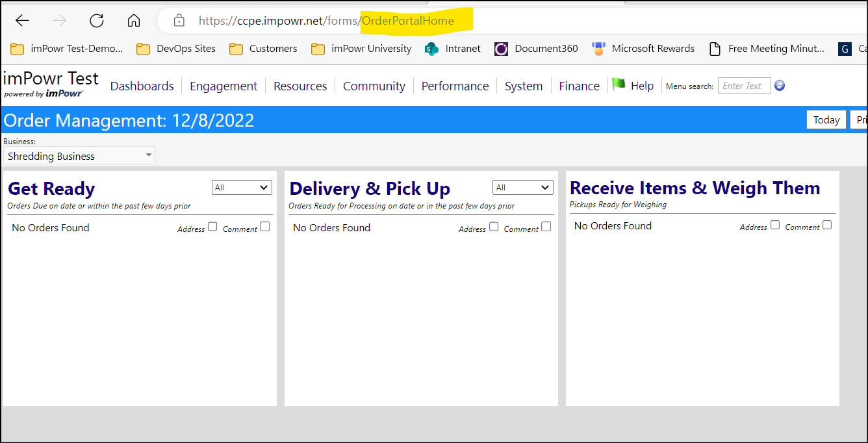Click the imPowr Test logo
868x443 pixels.
pos(51,84)
